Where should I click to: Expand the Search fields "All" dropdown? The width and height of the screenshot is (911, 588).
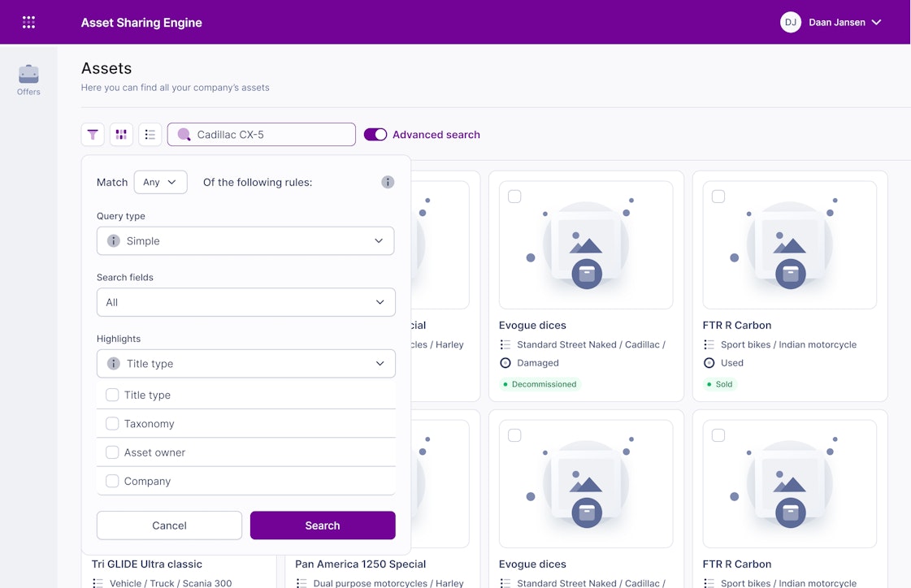245,302
